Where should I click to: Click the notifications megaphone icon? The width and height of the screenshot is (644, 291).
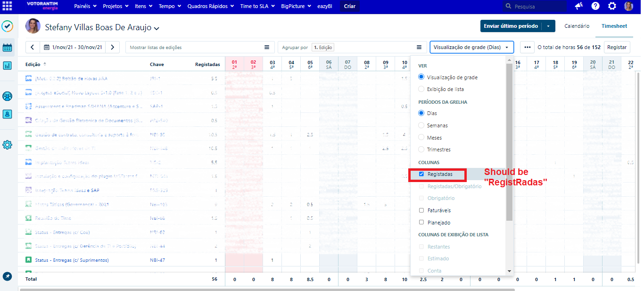click(578, 6)
